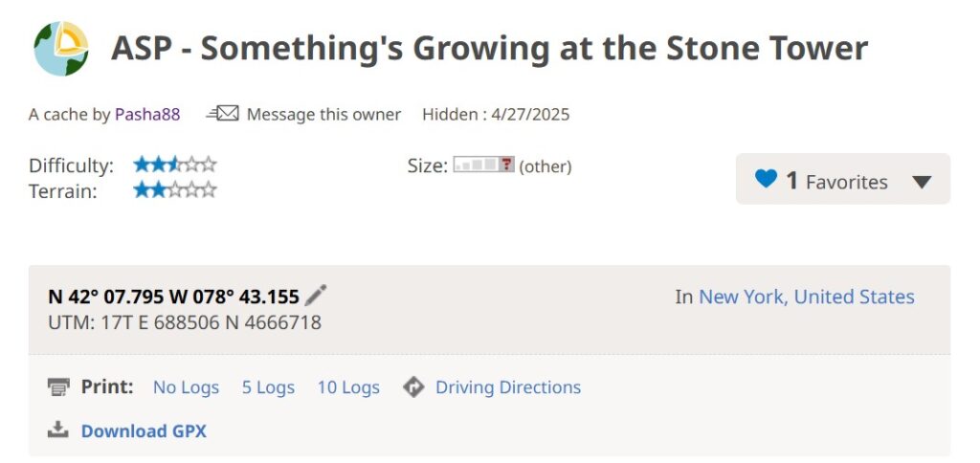Print page with No Logs
This screenshot has width=980, height=463.
(x=187, y=387)
